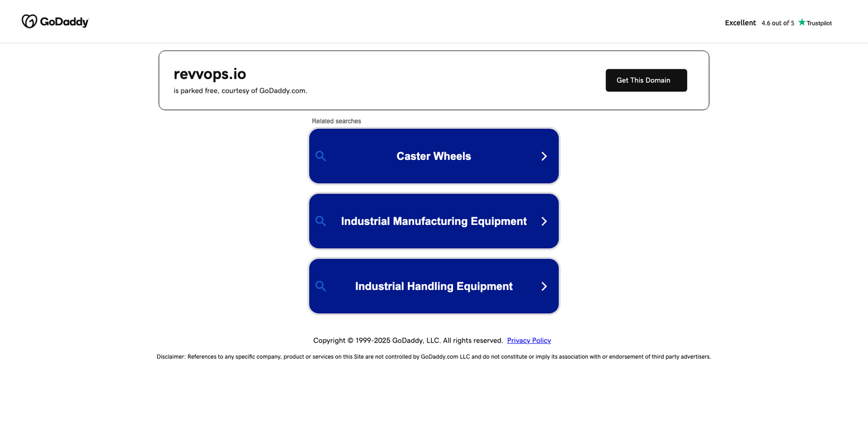Select the Industrial Handling Equipment label
This screenshot has height=425, width=868.
pos(433,286)
